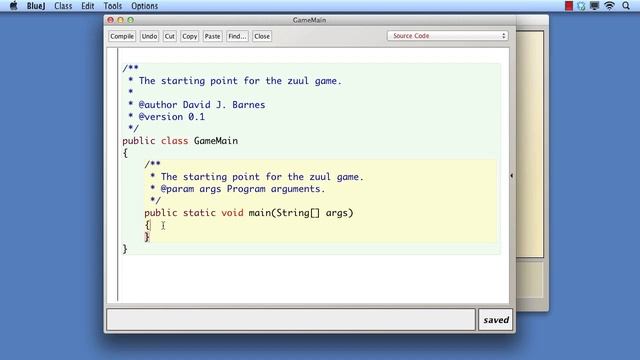This screenshot has width=640, height=360.
Task: Open the Class menu
Action: [x=63, y=6]
